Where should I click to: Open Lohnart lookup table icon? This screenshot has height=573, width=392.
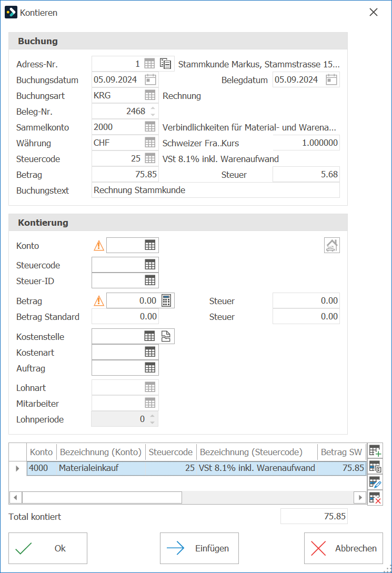tap(150, 387)
